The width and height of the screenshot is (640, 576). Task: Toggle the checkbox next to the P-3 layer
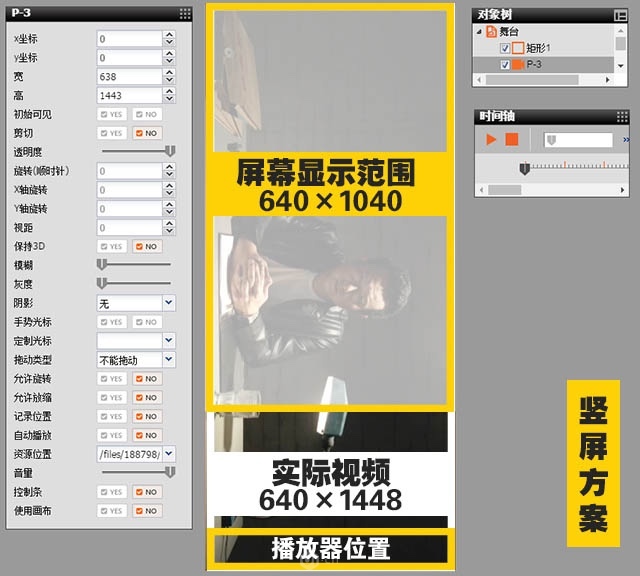(x=504, y=65)
